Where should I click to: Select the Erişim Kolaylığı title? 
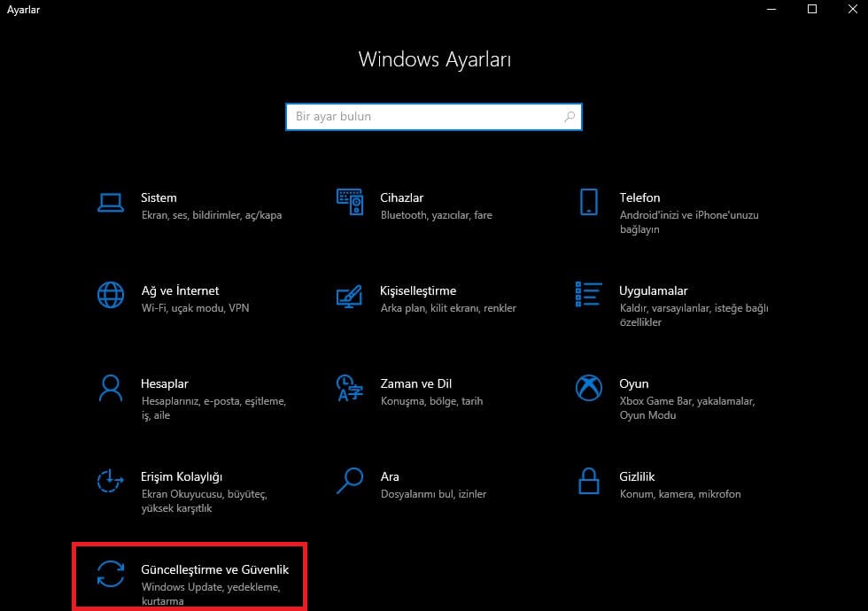tap(182, 477)
